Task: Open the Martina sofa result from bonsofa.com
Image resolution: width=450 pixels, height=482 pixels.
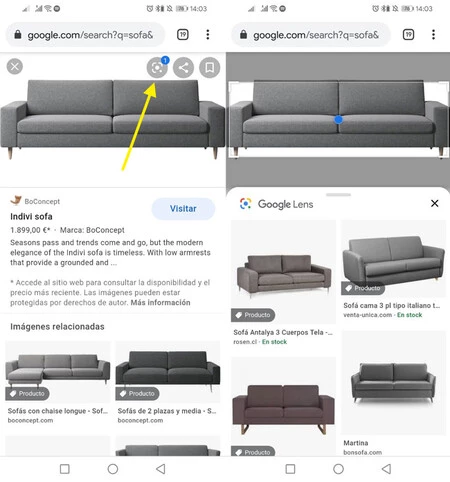Action: [393, 393]
